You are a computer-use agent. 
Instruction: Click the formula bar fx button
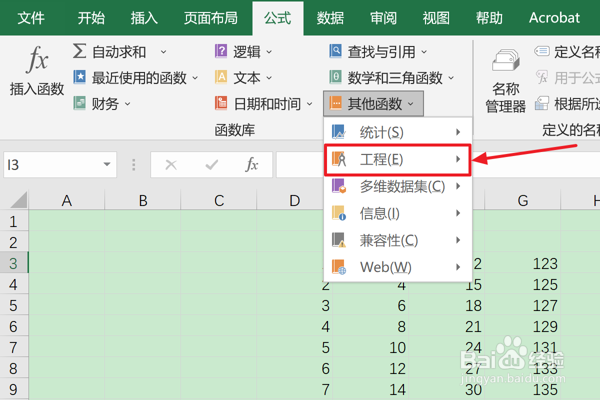252,164
